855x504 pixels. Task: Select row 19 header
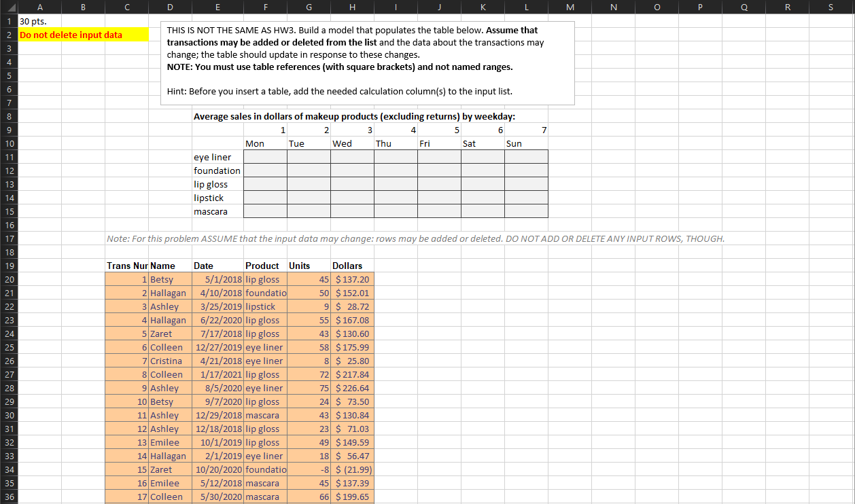9,266
